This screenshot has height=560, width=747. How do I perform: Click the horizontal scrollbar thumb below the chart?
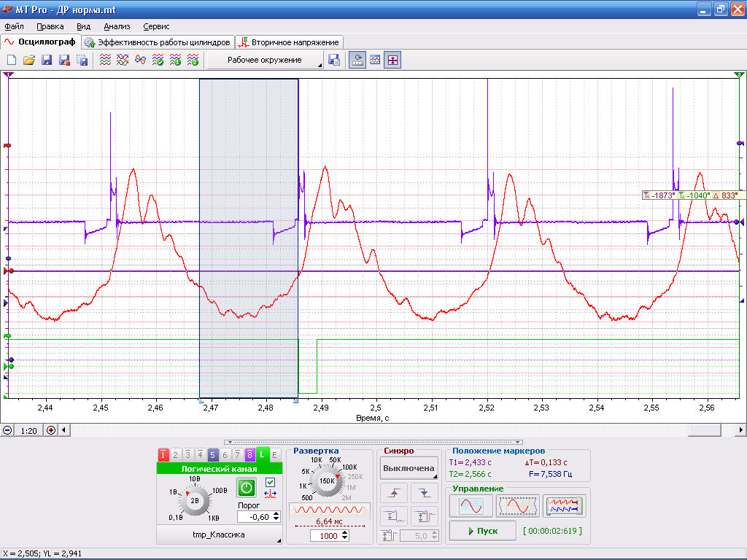pos(704,430)
